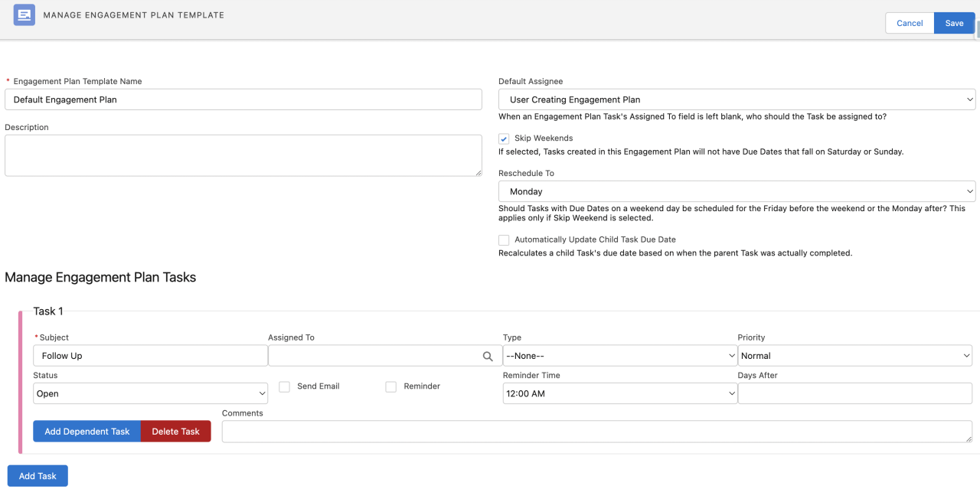
Task: Open the Reminder Time dropdown
Action: pos(620,393)
